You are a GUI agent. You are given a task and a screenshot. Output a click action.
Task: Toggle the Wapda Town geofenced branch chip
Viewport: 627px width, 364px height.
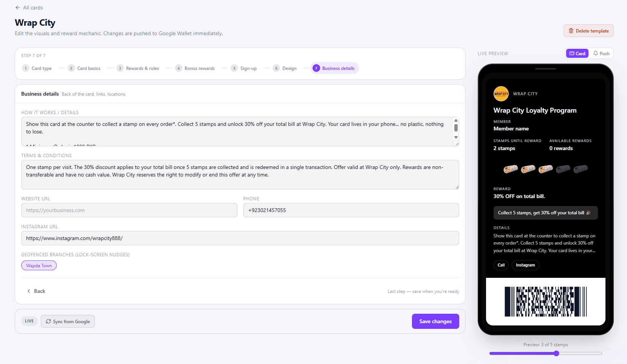tap(39, 266)
